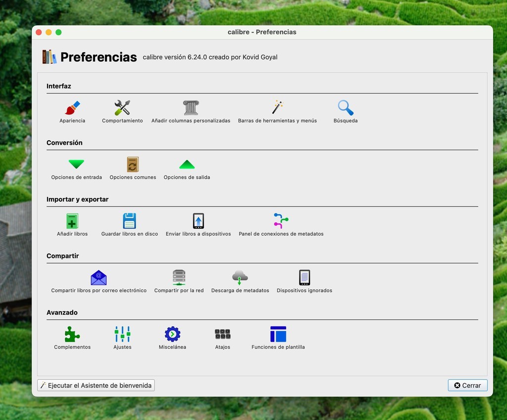Open Barras de herramientas y menús wand icon

pyautogui.click(x=277, y=108)
